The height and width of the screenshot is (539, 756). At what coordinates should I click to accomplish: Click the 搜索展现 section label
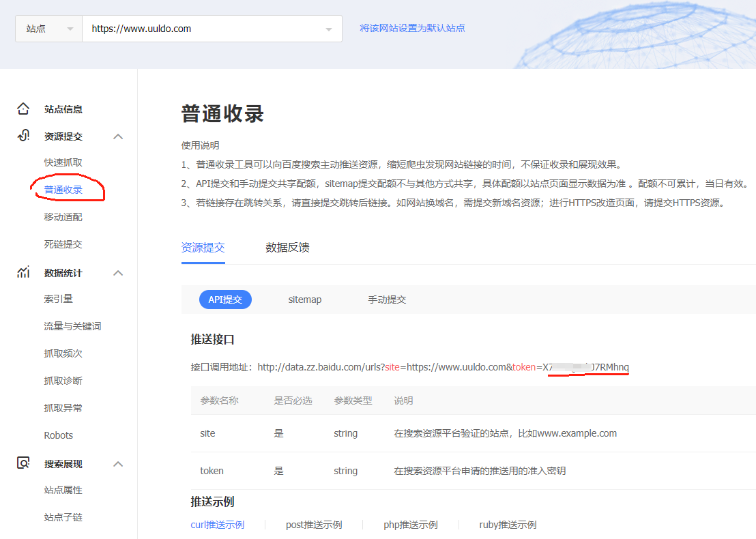63,464
